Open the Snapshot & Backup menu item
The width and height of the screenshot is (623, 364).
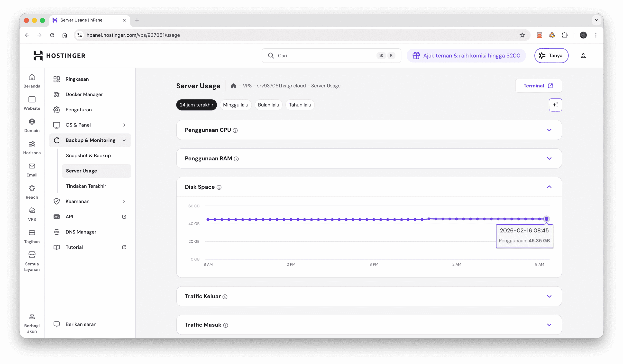88,155
